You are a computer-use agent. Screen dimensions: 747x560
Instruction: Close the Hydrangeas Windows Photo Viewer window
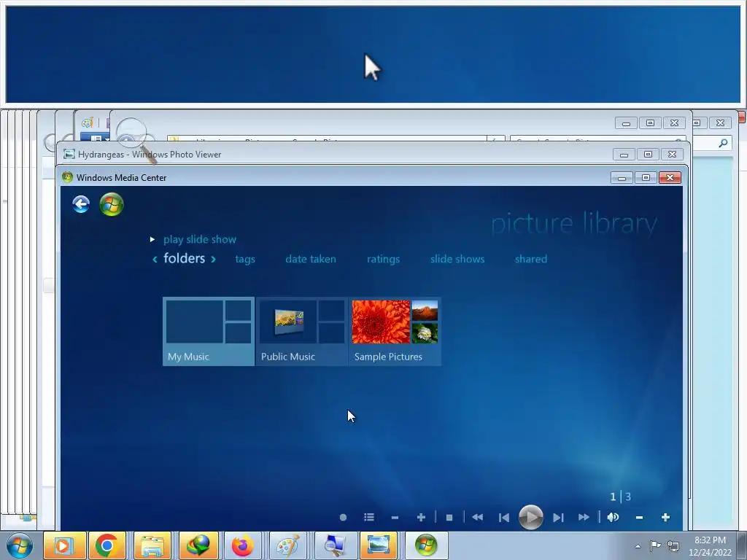pyautogui.click(x=672, y=155)
